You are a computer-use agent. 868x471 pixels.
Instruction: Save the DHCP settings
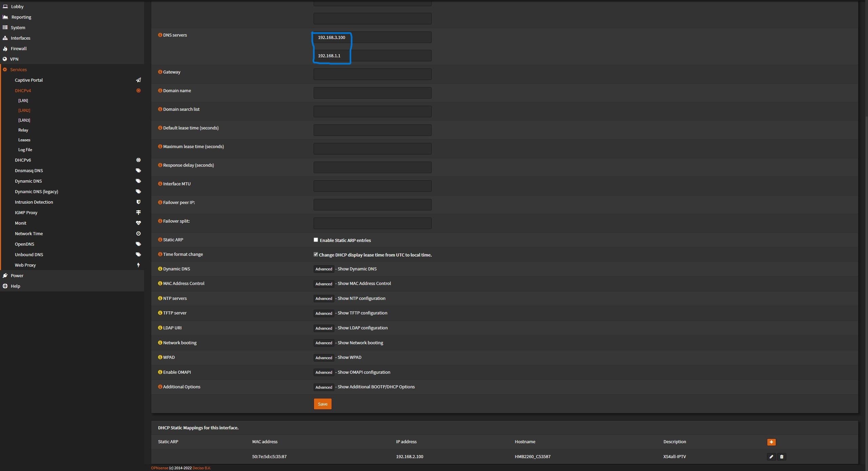pyautogui.click(x=322, y=404)
